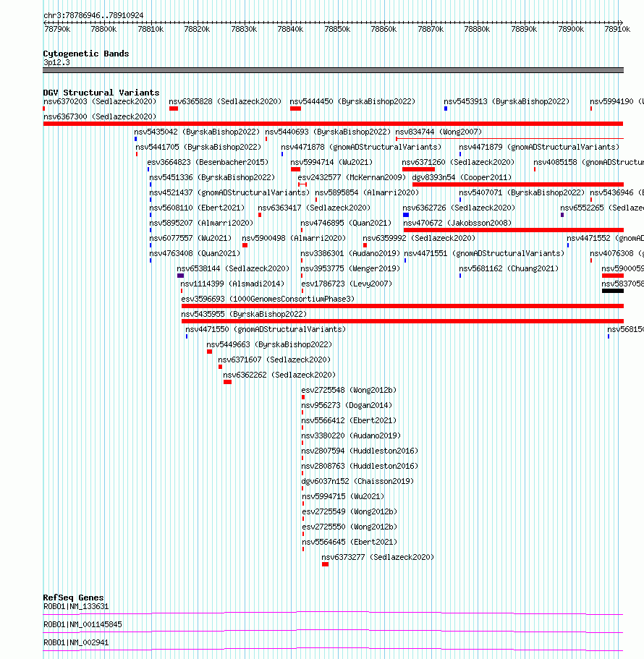Click the blue box under nsv6362726

pyautogui.click(x=406, y=215)
